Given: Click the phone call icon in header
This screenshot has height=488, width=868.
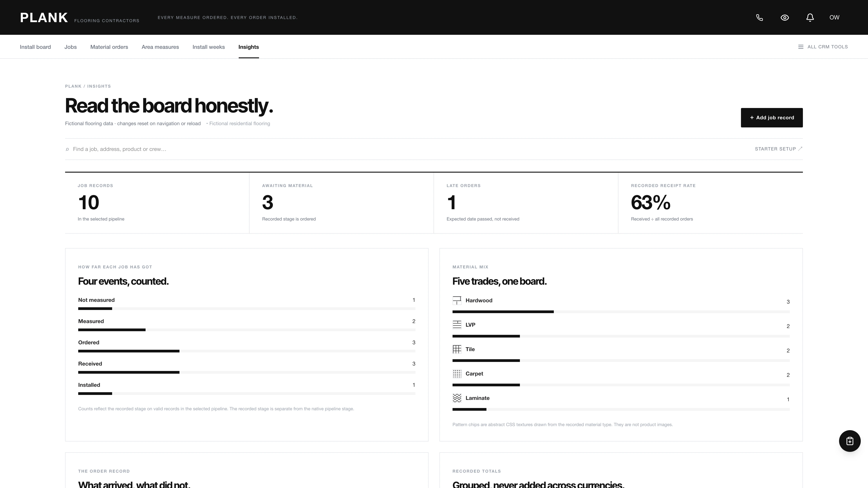Looking at the screenshot, I should 759,18.
